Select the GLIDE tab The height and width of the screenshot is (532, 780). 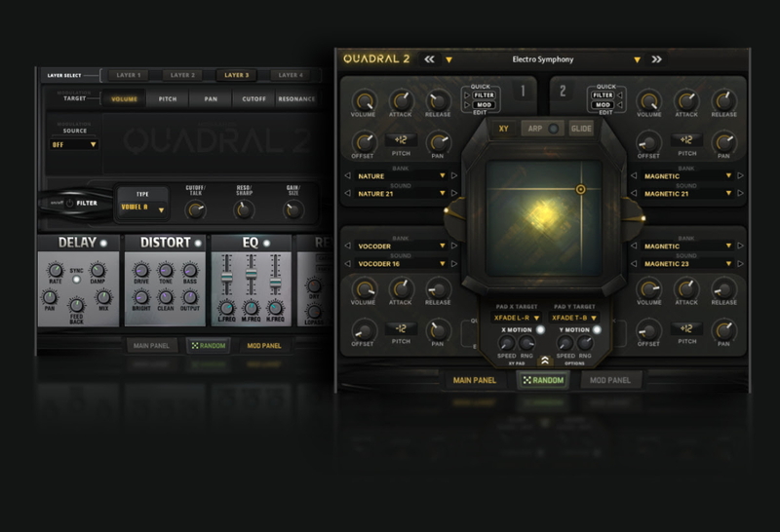point(581,129)
